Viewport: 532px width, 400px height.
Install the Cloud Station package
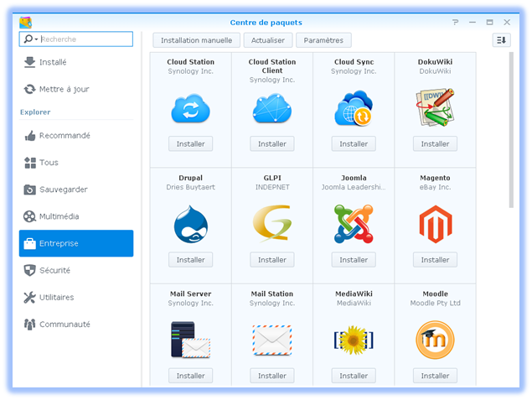[191, 143]
